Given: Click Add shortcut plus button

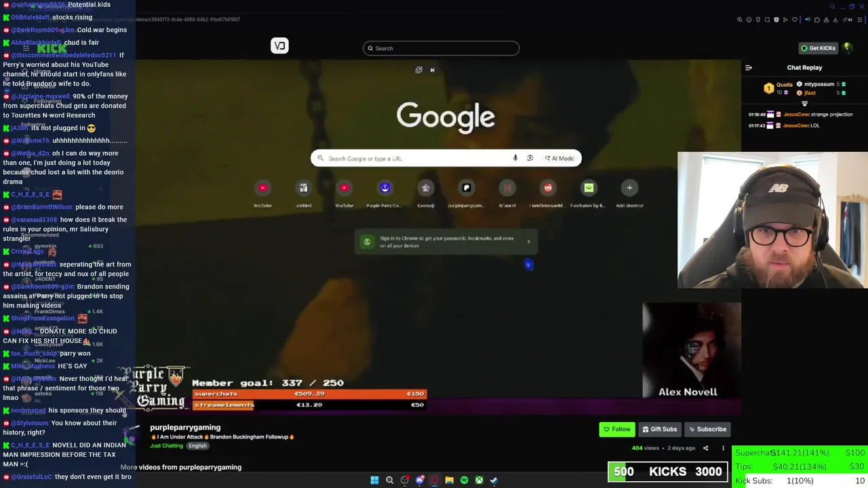Looking at the screenshot, I should click(x=629, y=188).
